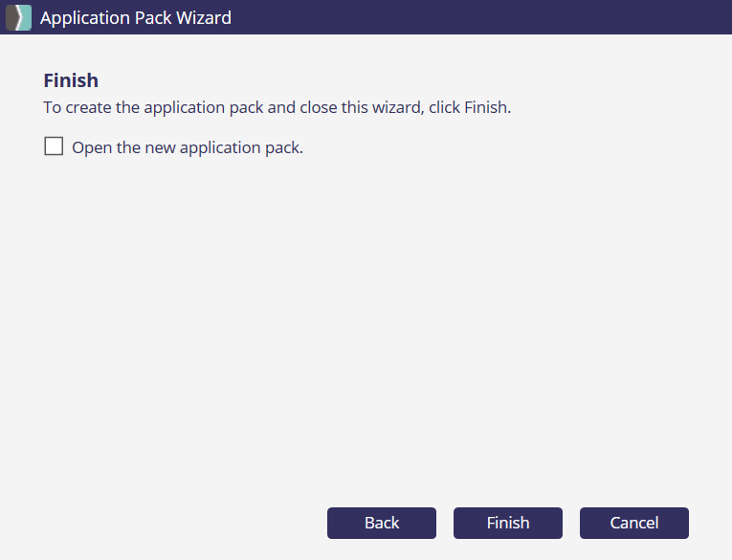This screenshot has width=732, height=560.
Task: Click the empty area of the title bar
Action: click(x=478, y=17)
